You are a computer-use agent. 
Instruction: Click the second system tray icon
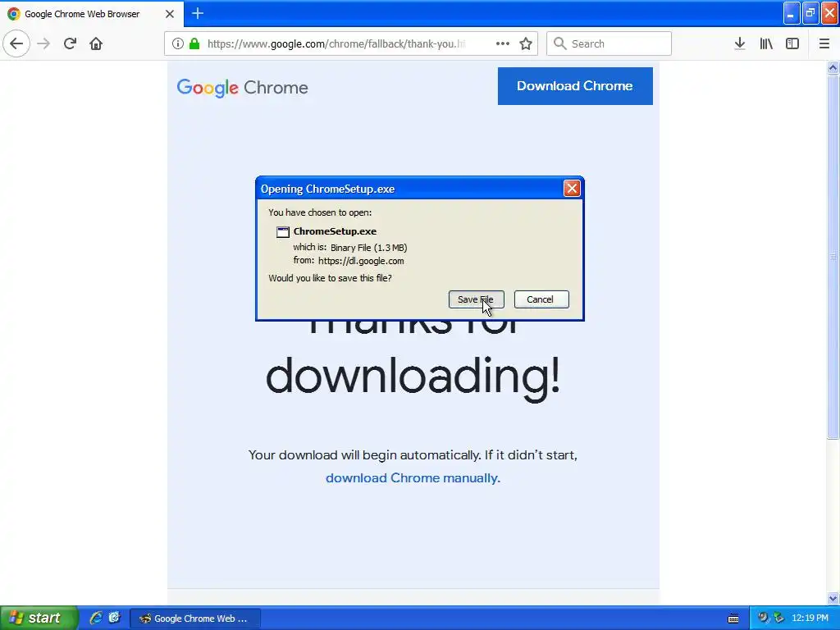click(778, 618)
